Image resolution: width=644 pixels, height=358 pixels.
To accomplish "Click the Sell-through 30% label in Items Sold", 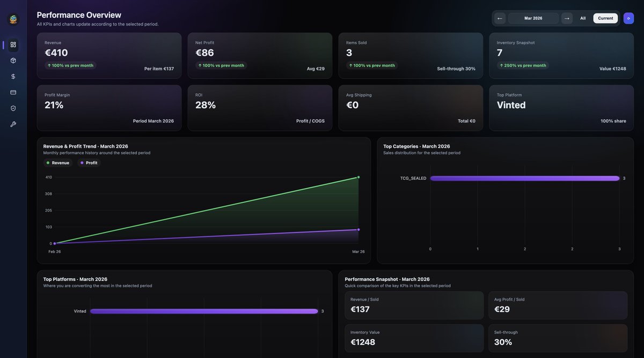I will click(456, 69).
